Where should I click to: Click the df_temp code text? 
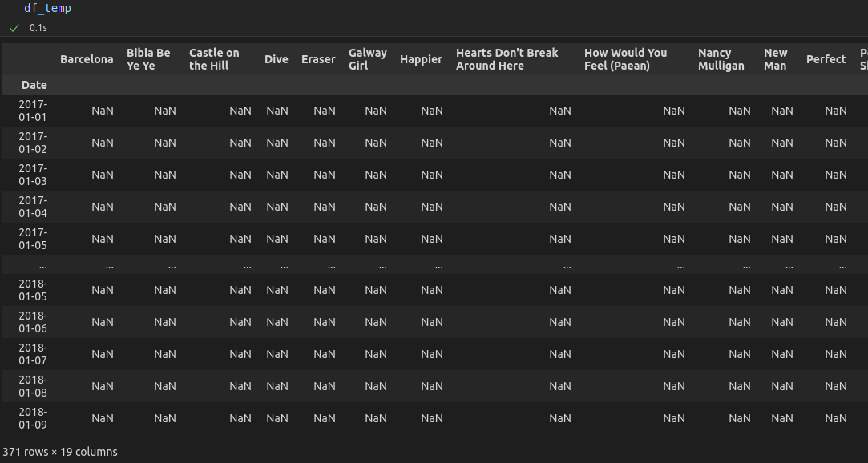(x=47, y=8)
